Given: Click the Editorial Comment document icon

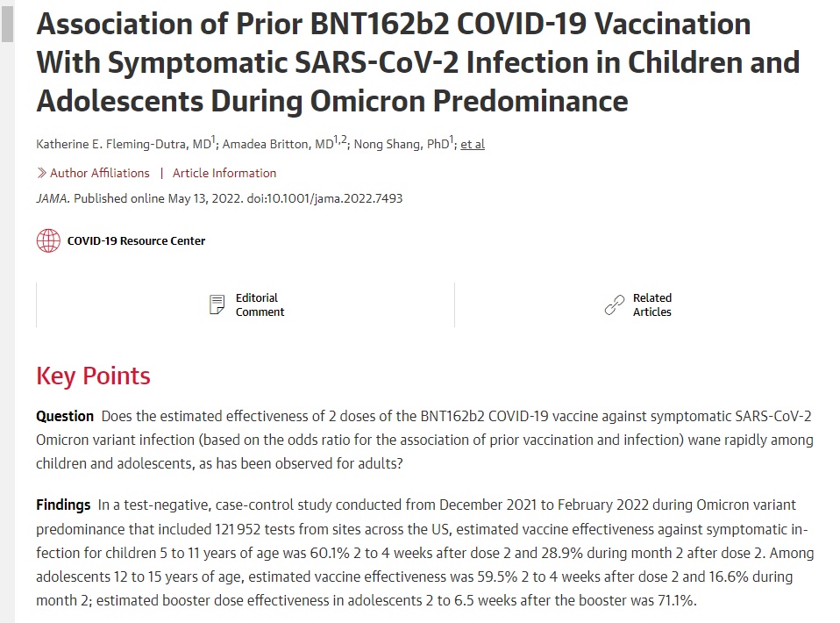Looking at the screenshot, I should click(217, 305).
